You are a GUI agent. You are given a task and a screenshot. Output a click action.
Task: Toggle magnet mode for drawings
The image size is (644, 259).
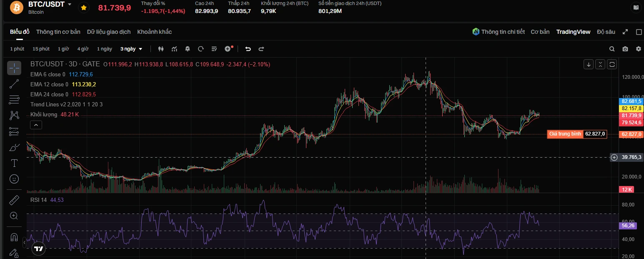14,237
